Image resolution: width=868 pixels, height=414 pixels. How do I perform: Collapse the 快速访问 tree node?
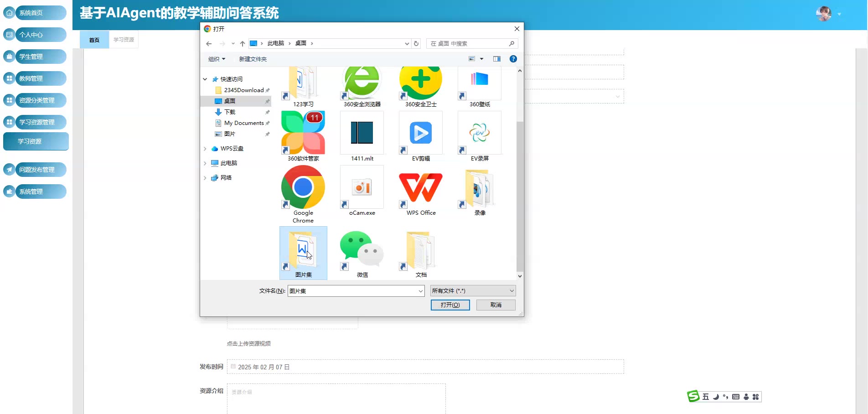pyautogui.click(x=205, y=79)
